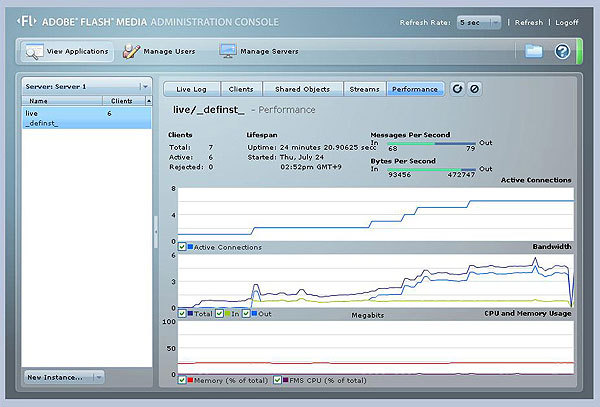Viewport: 600px width, 407px height.
Task: Click the blue Active Connections color swatch
Action: (190, 247)
